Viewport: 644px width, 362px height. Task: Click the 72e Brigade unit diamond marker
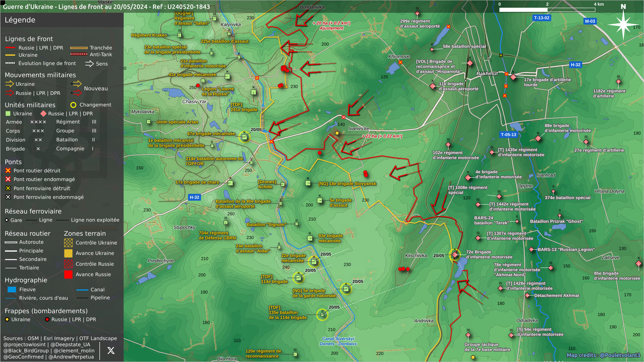pos(455,255)
